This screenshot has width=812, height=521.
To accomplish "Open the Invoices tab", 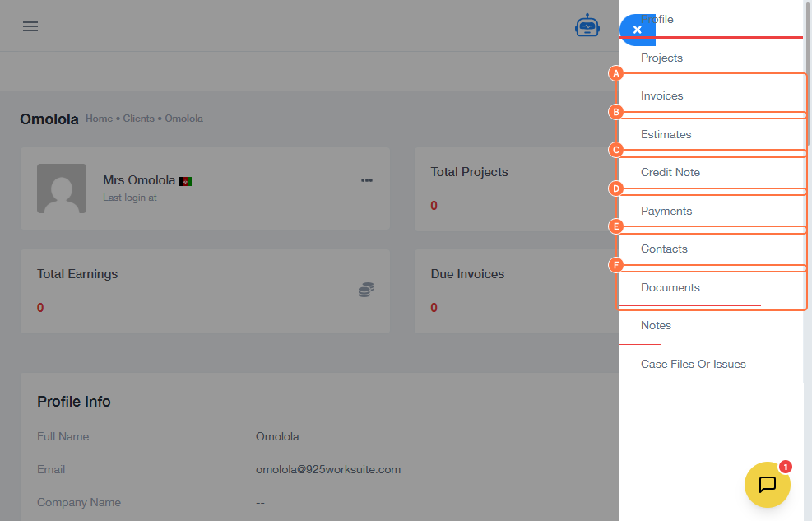I will point(661,95).
